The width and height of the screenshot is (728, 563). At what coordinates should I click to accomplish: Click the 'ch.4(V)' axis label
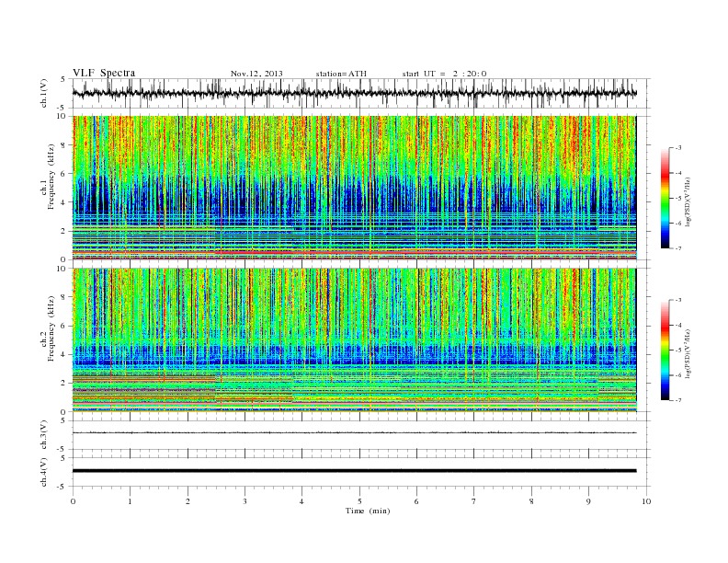pos(44,472)
